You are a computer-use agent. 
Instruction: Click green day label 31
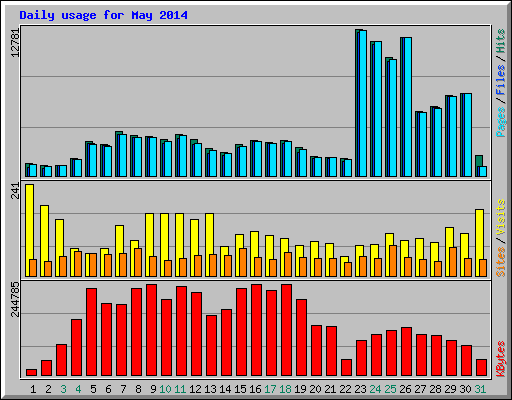click(x=480, y=389)
